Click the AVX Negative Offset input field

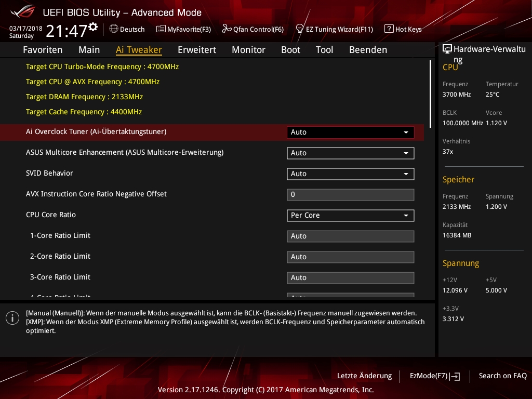[x=351, y=195]
